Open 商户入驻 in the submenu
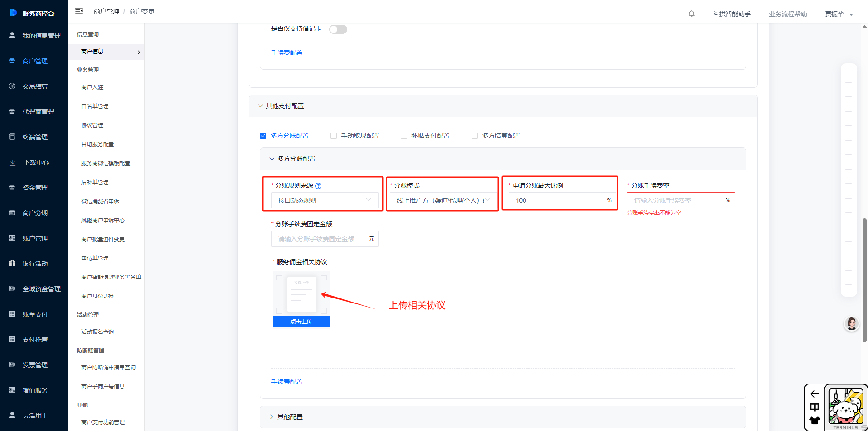This screenshot has height=431, width=868. tap(92, 87)
